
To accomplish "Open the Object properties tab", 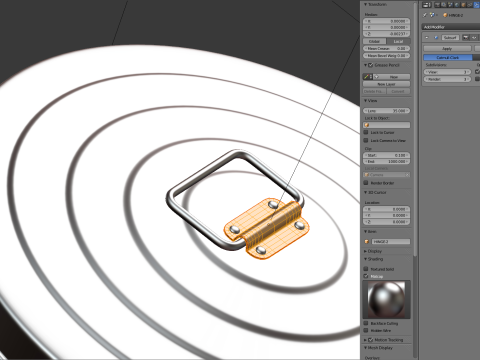I will click(x=463, y=5).
